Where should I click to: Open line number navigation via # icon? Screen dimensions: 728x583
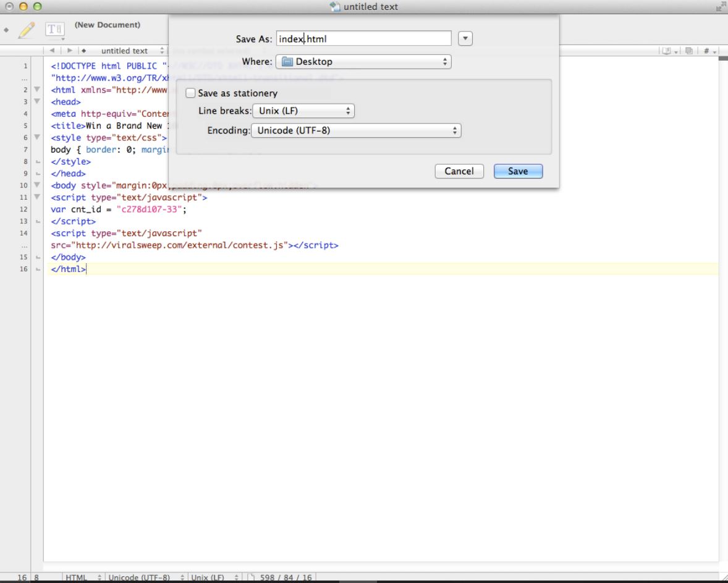pyautogui.click(x=706, y=51)
